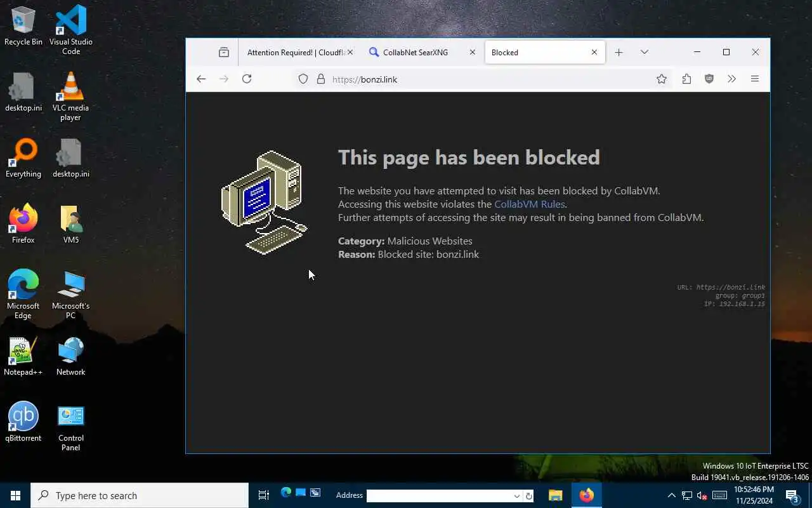The image size is (812, 508).
Task: Go back to the previous page
Action: pyautogui.click(x=201, y=79)
